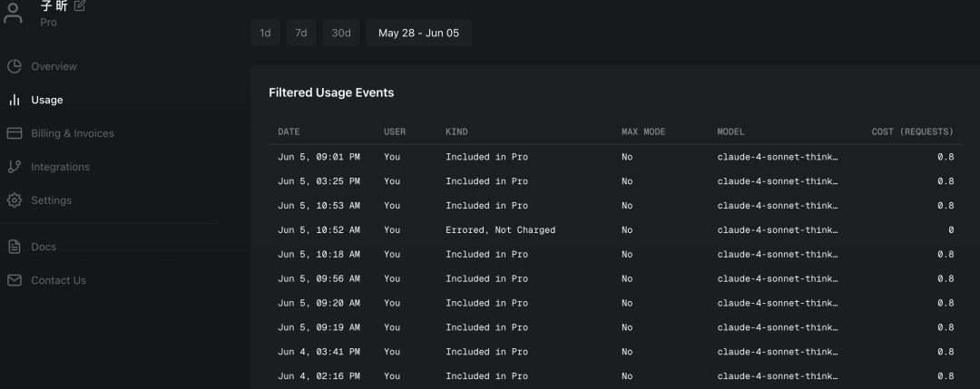Select the 1d time range
This screenshot has height=389, width=980.
point(265,34)
